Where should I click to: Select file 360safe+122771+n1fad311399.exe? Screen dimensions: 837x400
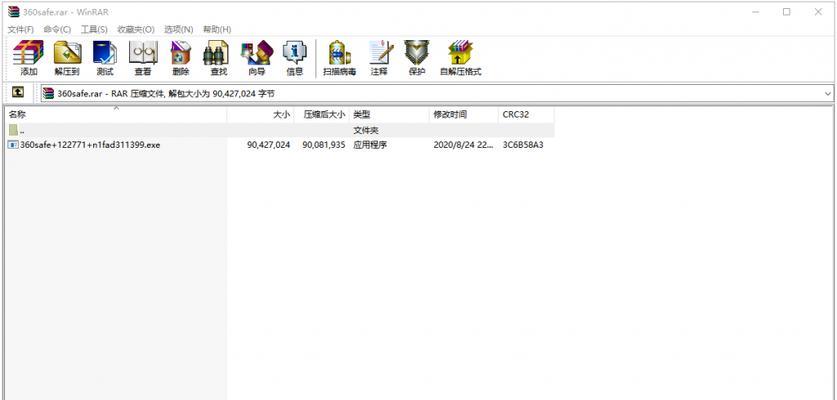point(90,145)
